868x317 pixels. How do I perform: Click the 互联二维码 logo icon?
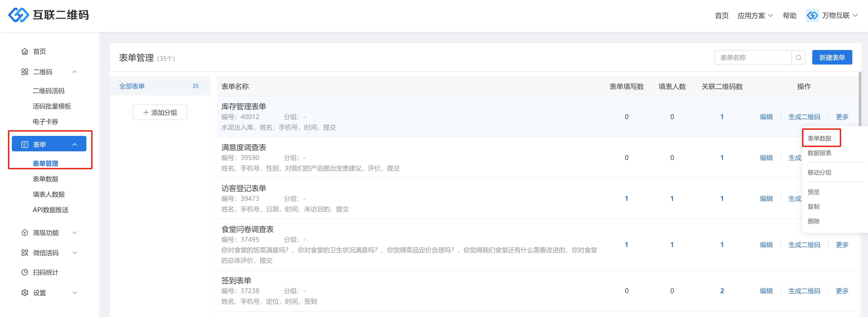(x=18, y=15)
